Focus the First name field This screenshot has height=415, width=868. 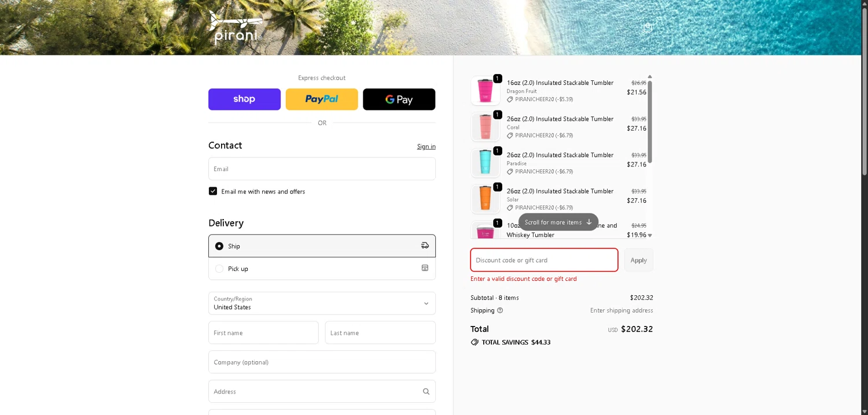[263, 333]
